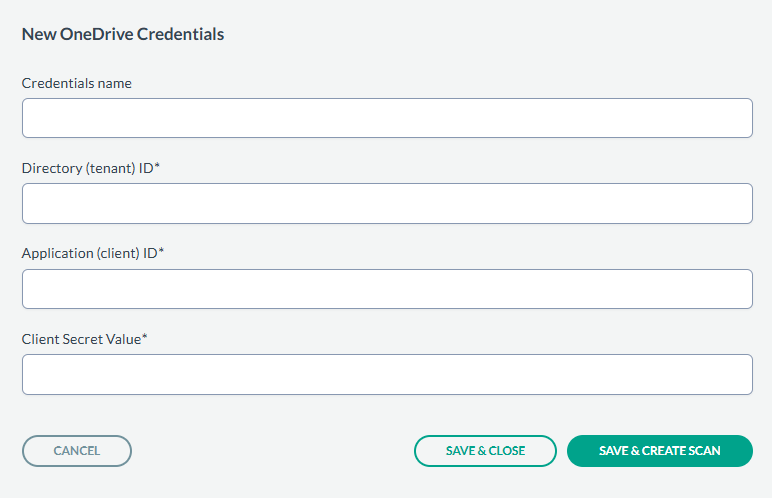Image resolution: width=772 pixels, height=498 pixels.
Task: Click the "Credentials name" label text
Action: [77, 83]
